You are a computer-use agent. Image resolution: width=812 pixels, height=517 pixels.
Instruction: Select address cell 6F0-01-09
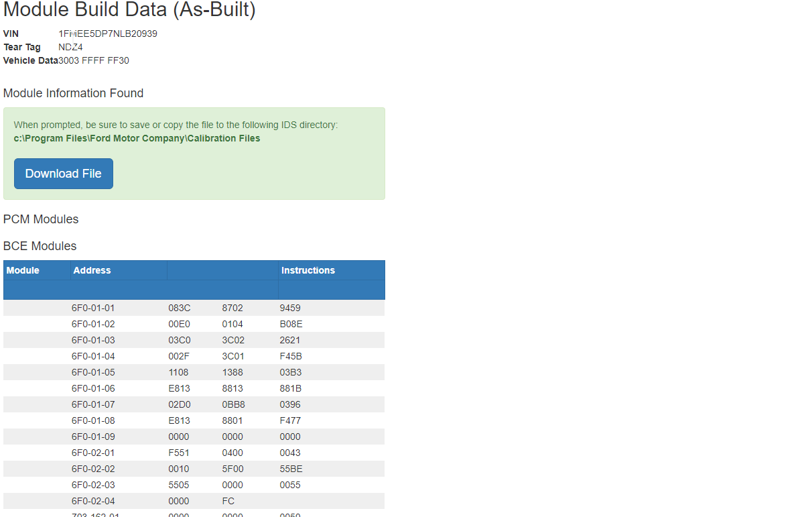(x=93, y=437)
